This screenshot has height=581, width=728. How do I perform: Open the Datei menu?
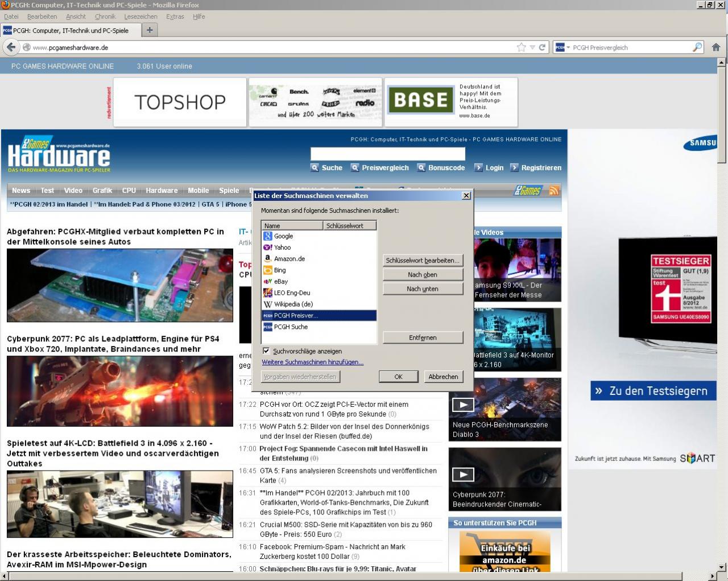click(x=11, y=17)
